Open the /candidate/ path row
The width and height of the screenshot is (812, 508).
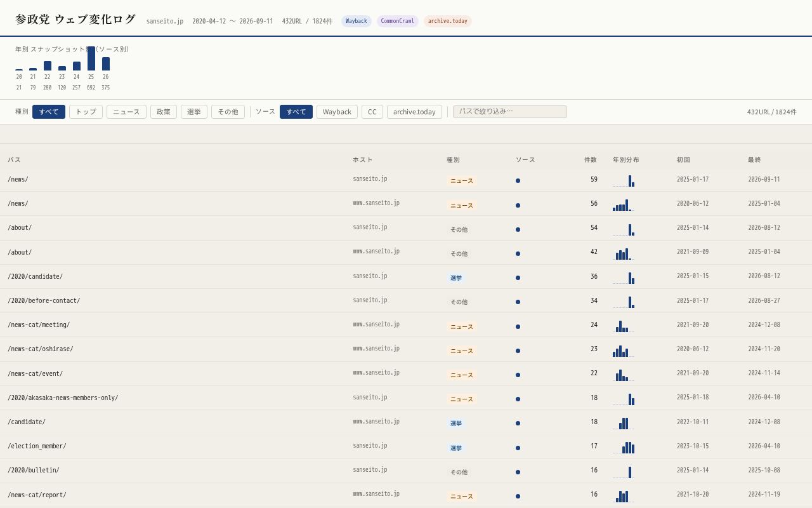406,422
